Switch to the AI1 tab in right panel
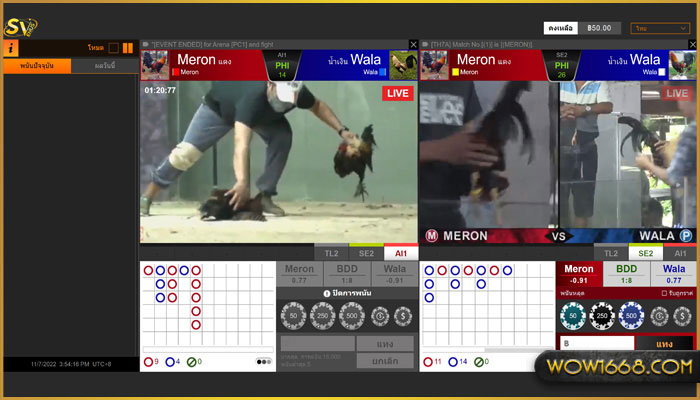The width and height of the screenshot is (700, 400). click(680, 253)
